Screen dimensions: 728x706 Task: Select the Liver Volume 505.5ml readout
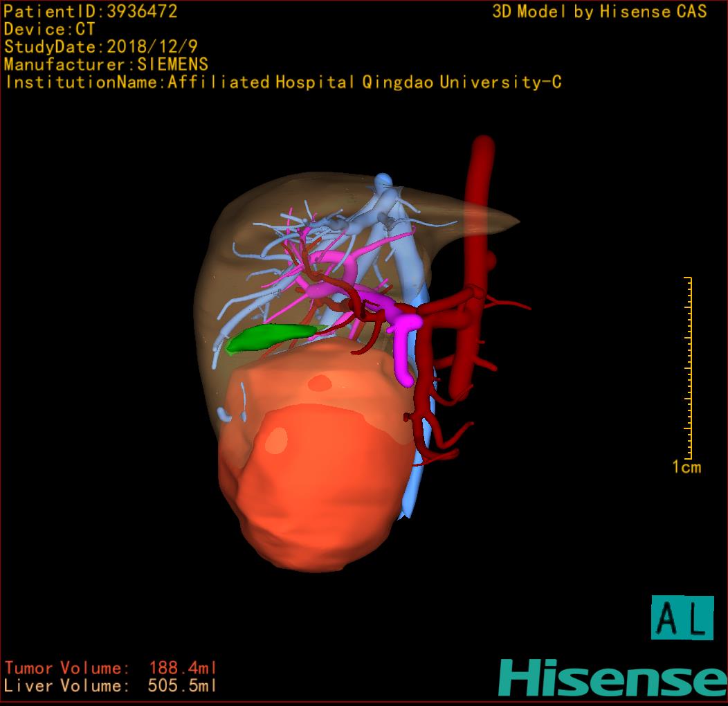111,686
